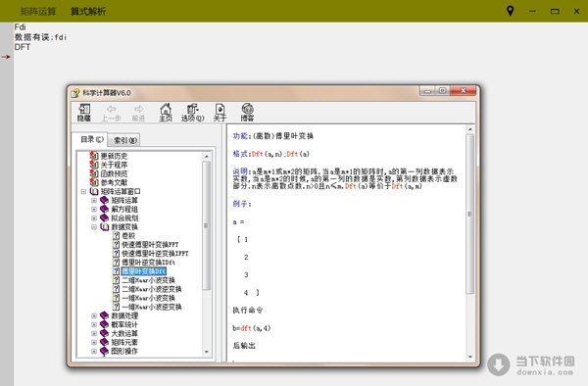This screenshot has height=386, width=588.
Task: Click the 'b=dft(a,4)' example command text
Action: (251, 328)
